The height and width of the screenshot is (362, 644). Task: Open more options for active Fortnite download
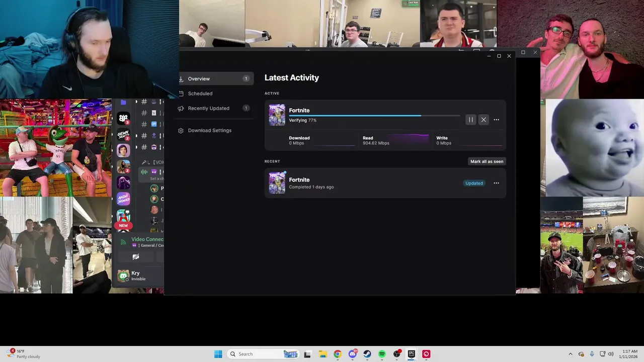point(496,120)
